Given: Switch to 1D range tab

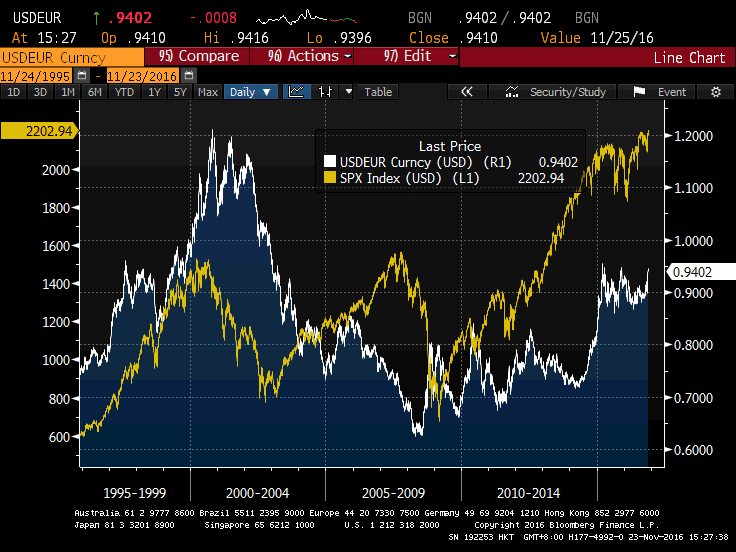Looking at the screenshot, I should (14, 92).
